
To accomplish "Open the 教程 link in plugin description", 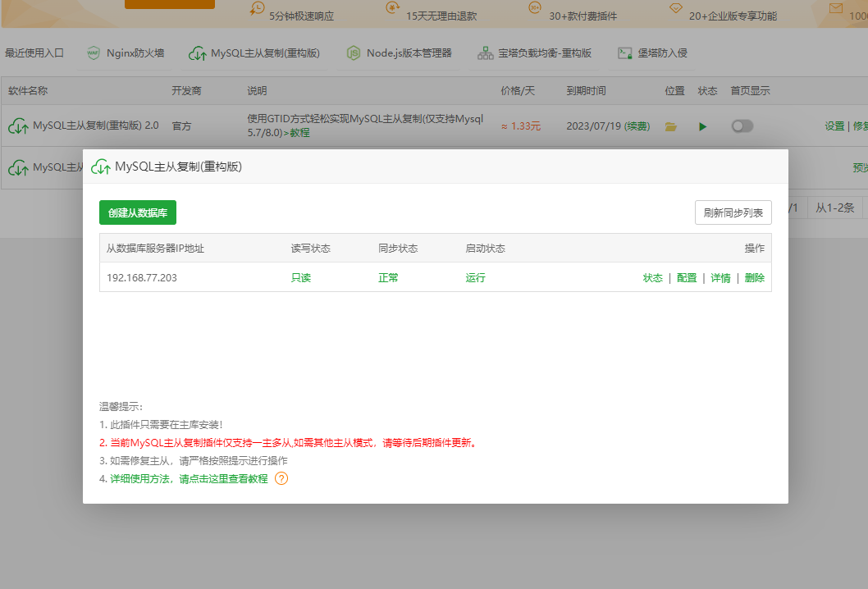I will (299, 133).
